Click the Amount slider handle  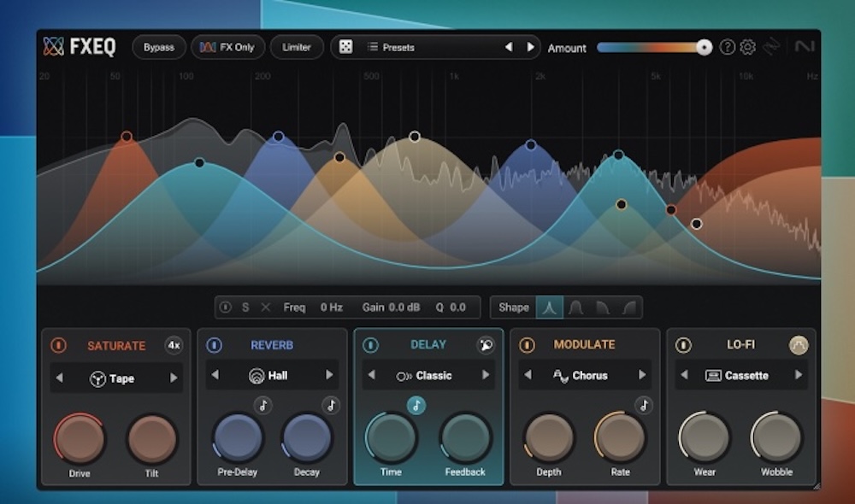coord(704,48)
